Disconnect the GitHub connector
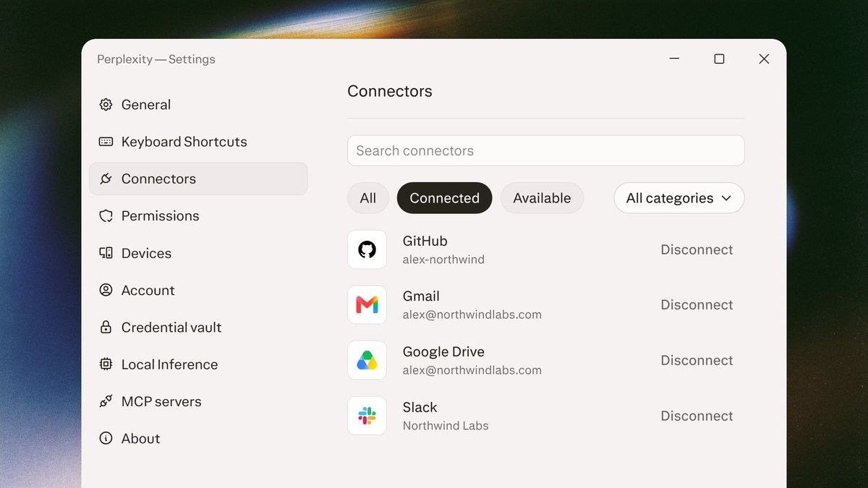 (x=697, y=249)
